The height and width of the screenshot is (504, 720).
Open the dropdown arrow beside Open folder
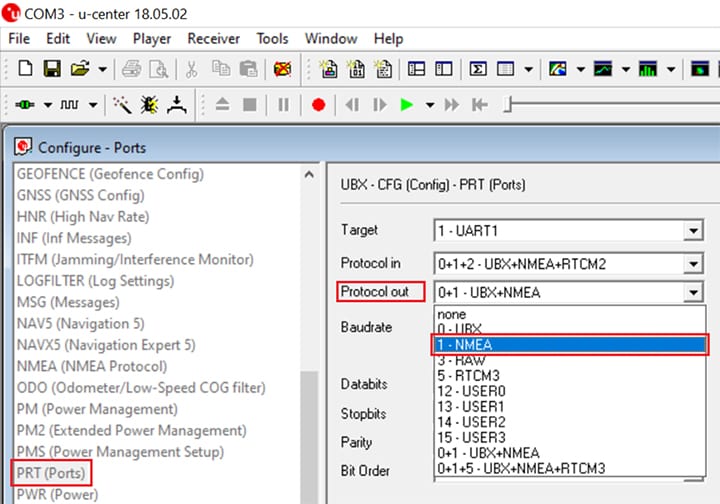pyautogui.click(x=102, y=69)
